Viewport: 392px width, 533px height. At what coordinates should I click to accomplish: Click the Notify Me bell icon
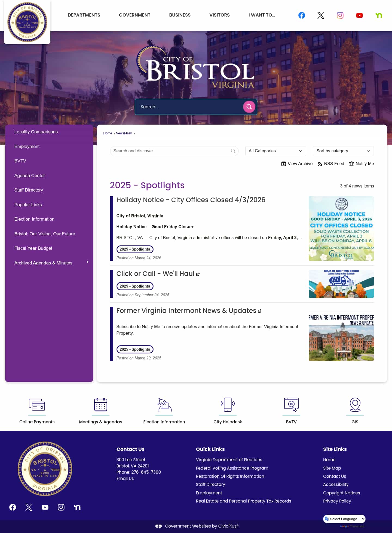pos(351,164)
